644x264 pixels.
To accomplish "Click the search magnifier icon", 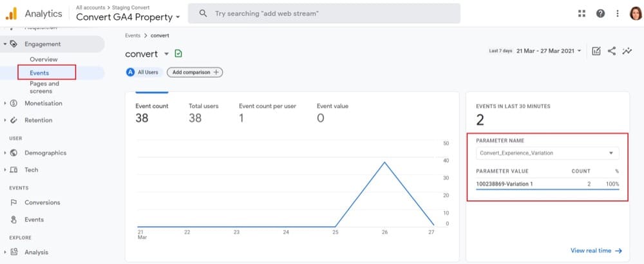I will pyautogui.click(x=203, y=14).
